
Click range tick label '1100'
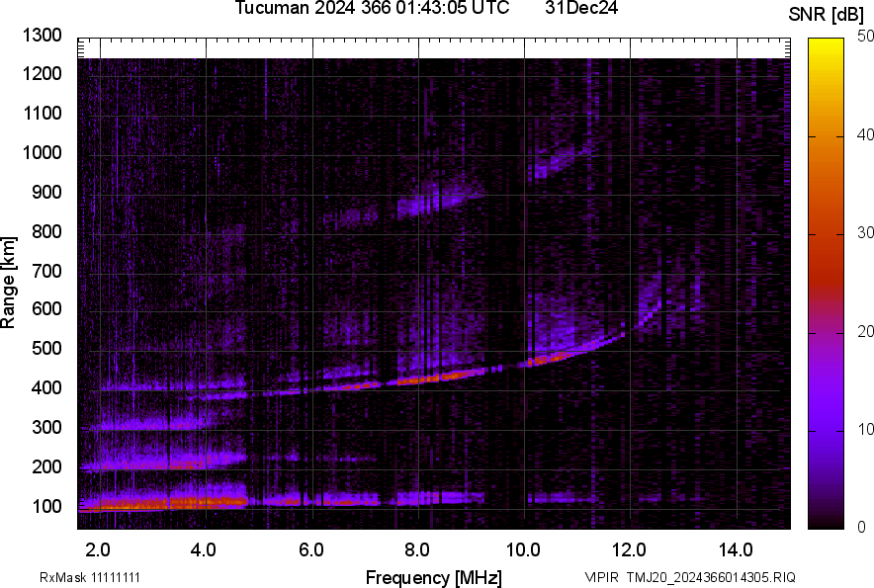tap(42, 113)
